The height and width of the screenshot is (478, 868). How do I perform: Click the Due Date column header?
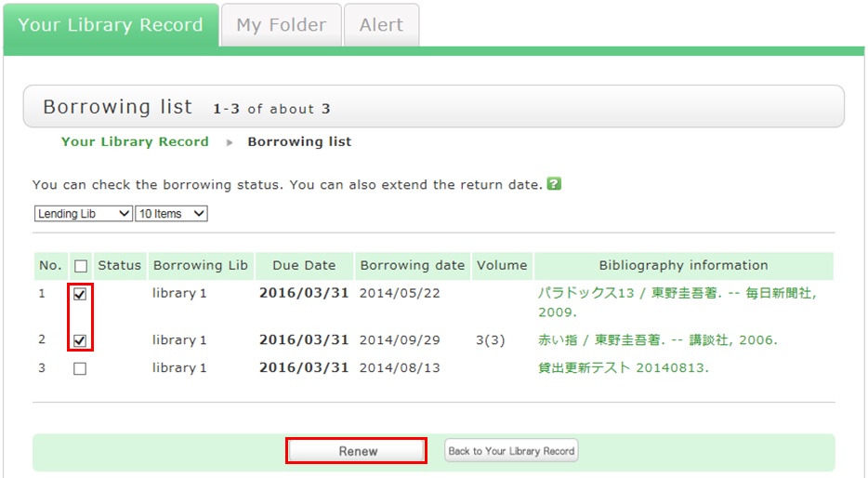[x=304, y=266]
